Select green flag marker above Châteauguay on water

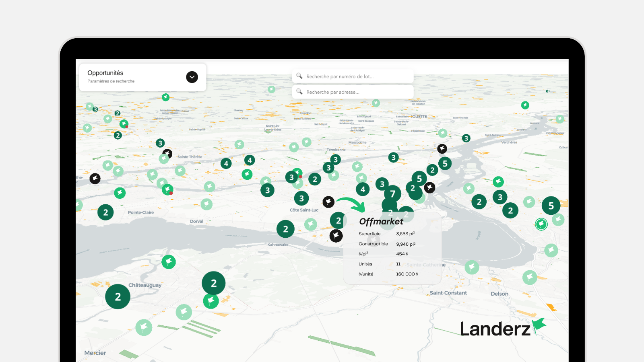pos(169,262)
